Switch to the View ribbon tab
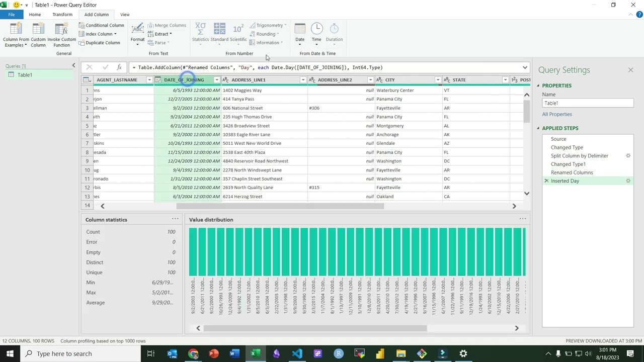 point(125,15)
